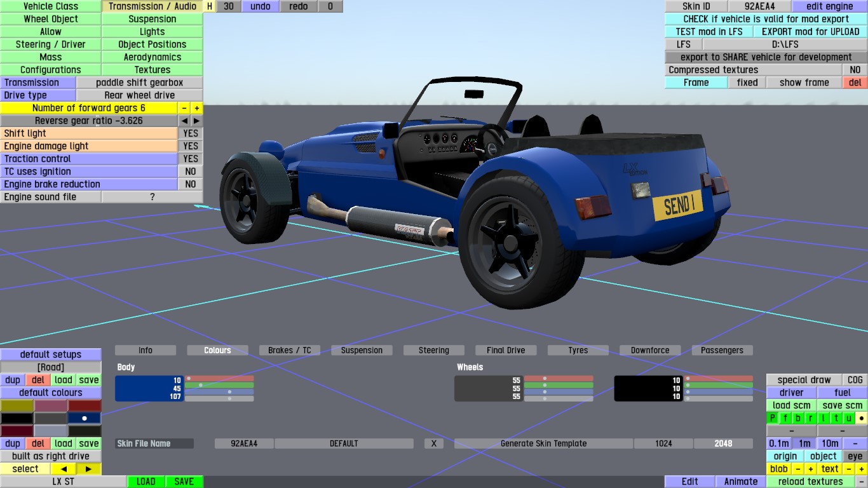Click the green SAVE button
Screen dimensions: 868x488
point(184,482)
